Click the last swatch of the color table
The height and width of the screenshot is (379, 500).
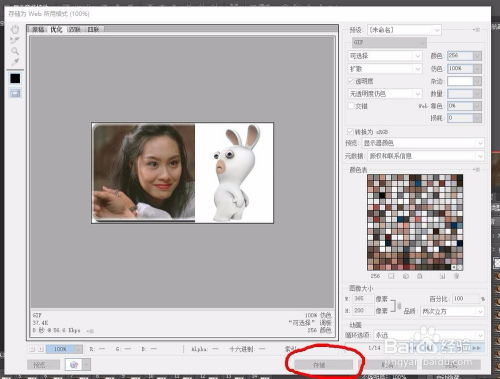coord(460,267)
